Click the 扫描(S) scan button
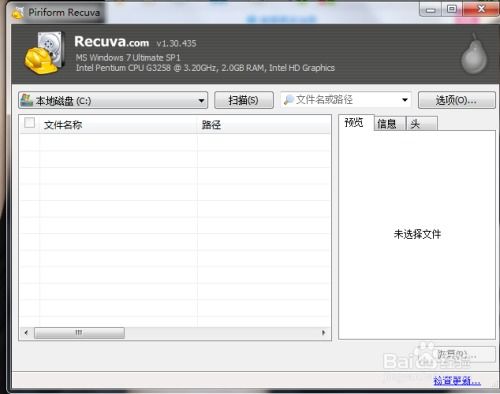 (244, 100)
